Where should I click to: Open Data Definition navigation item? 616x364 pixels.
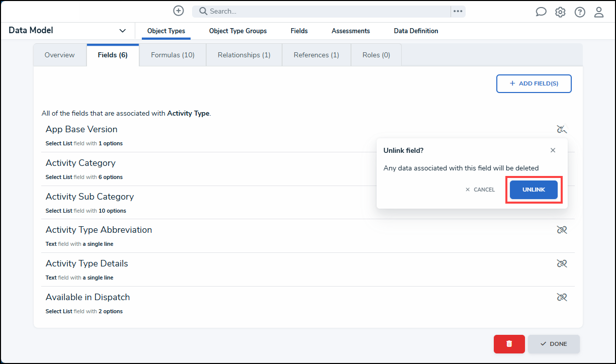coord(416,31)
